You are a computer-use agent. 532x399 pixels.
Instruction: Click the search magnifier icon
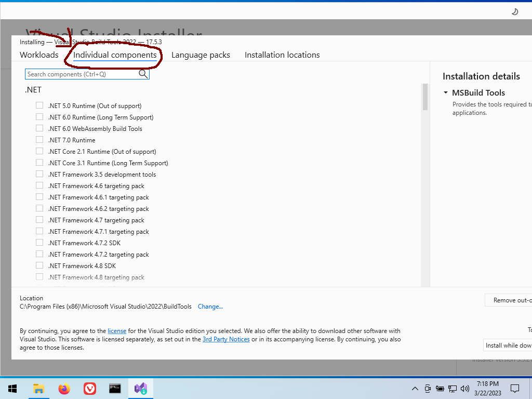(x=143, y=74)
